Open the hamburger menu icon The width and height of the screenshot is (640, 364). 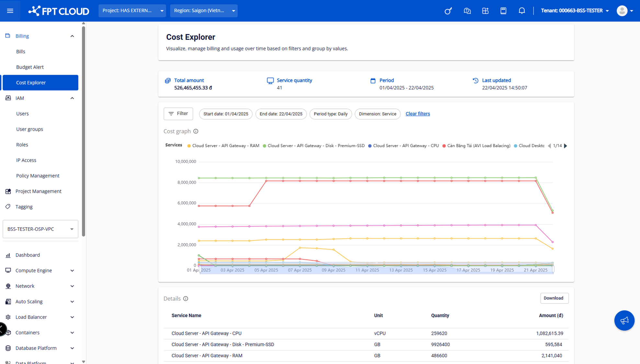click(x=10, y=11)
